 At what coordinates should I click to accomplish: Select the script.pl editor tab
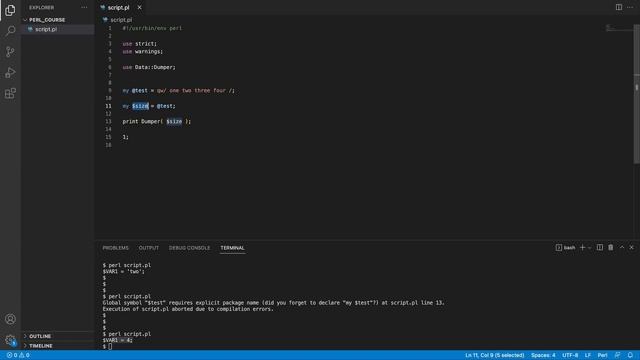pyautogui.click(x=118, y=7)
